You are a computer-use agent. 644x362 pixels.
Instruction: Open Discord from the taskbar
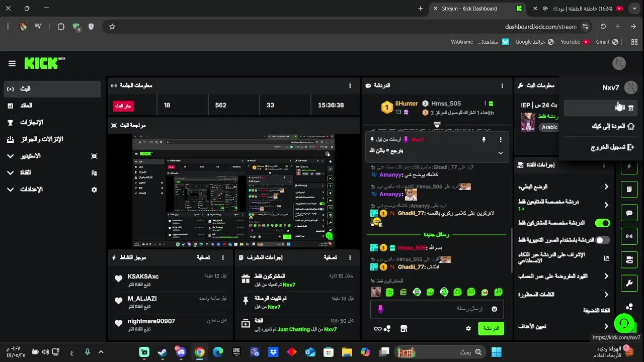[x=181, y=352]
